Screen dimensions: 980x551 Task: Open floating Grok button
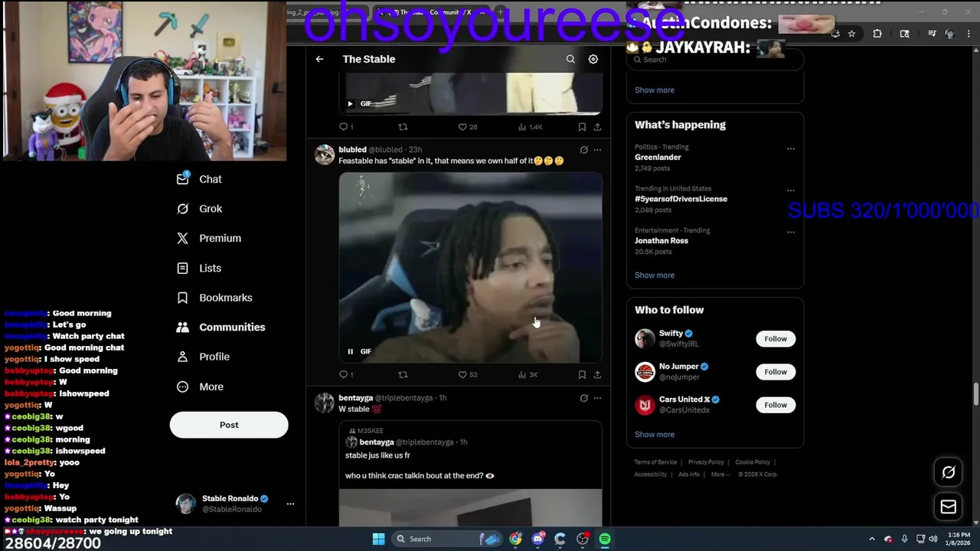click(949, 473)
